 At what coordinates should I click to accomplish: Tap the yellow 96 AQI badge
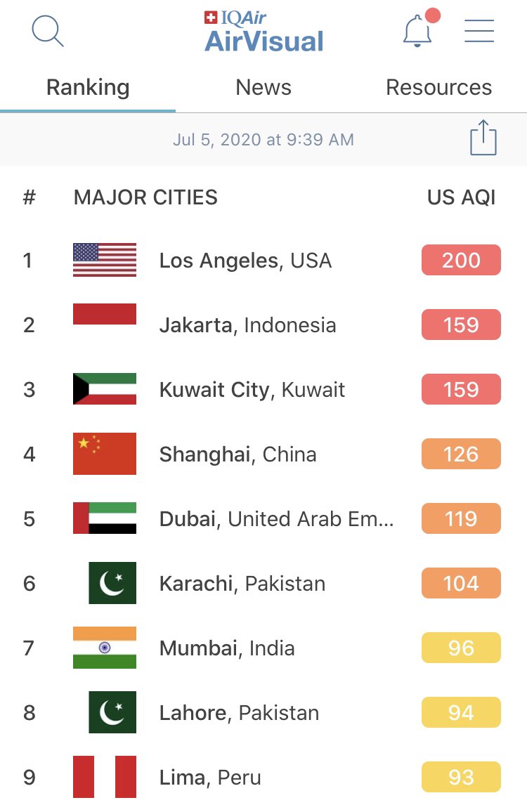pyautogui.click(x=461, y=648)
